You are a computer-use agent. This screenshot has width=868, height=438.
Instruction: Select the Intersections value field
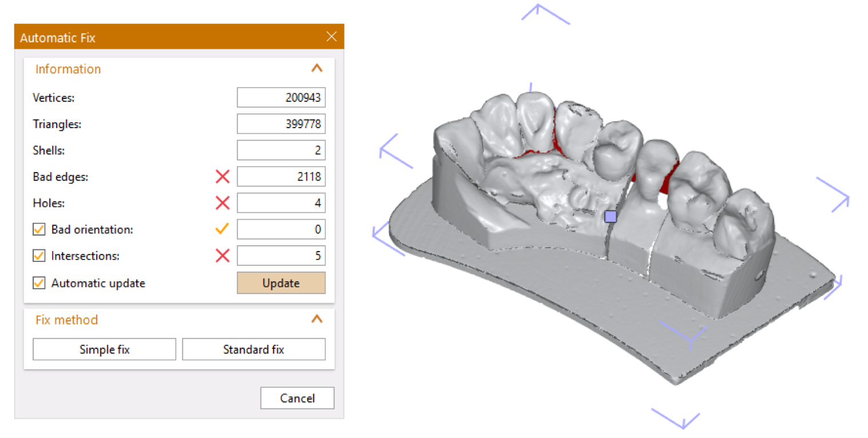coord(281,256)
